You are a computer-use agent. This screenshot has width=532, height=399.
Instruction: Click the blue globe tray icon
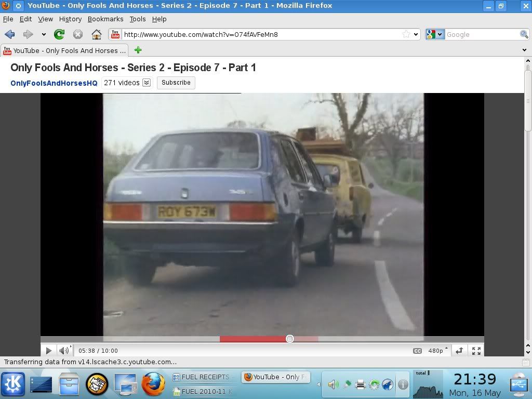[x=388, y=384]
